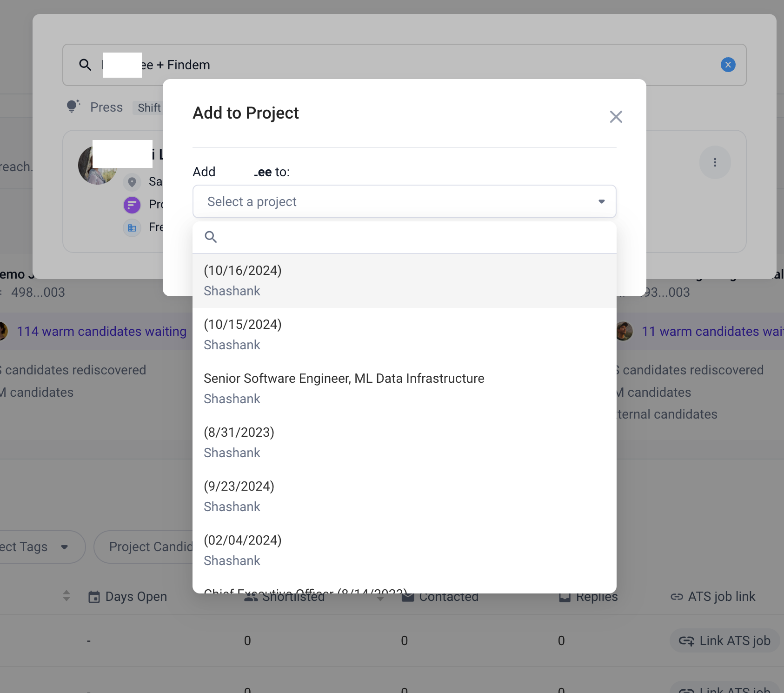
Task: Click the candidate profile photo
Action: [97, 165]
